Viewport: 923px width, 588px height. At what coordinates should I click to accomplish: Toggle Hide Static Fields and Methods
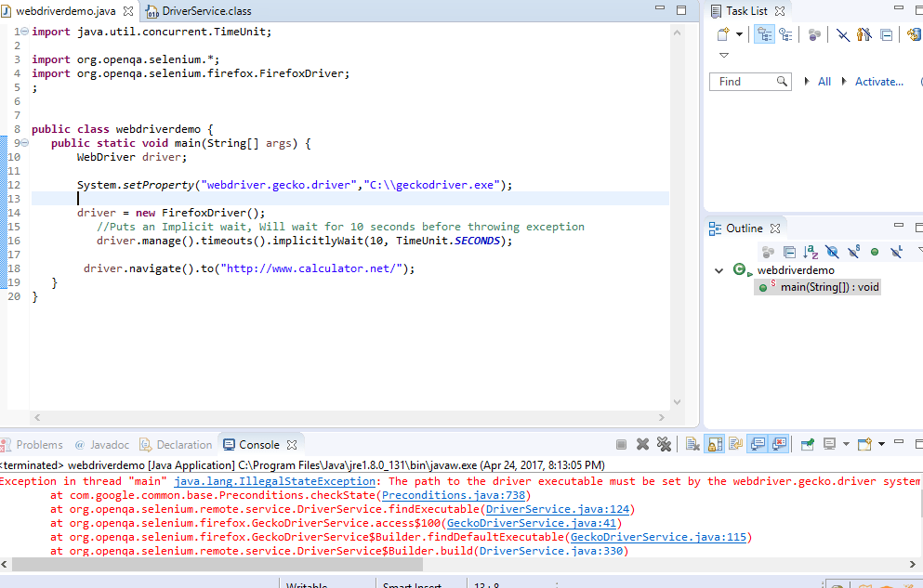pyautogui.click(x=853, y=253)
